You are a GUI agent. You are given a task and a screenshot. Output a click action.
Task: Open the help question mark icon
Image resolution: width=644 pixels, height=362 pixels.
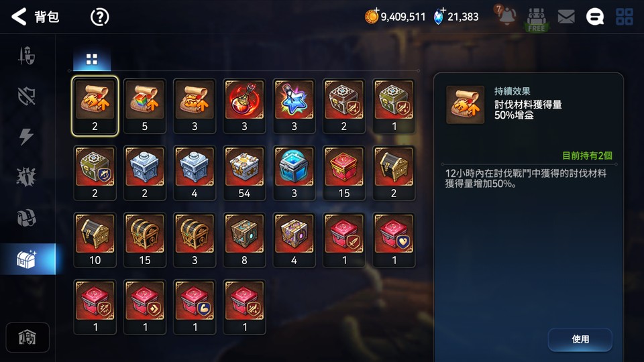(99, 17)
